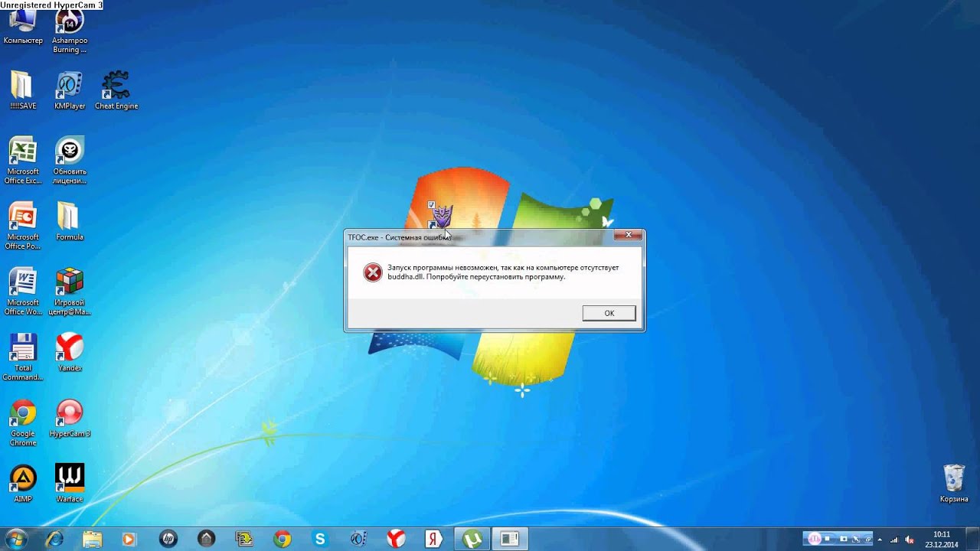Screen dimensions: 980x551
Task: Open Windows Media Player from the taskbar
Action: tap(129, 539)
